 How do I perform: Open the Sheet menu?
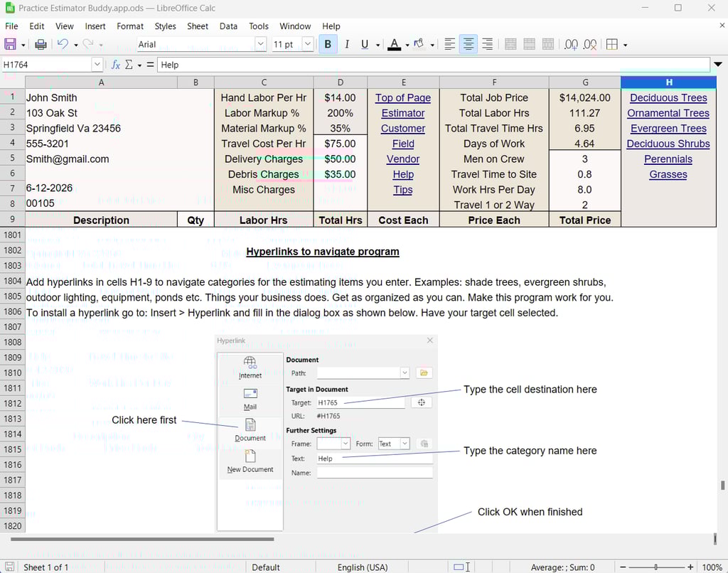pyautogui.click(x=198, y=26)
